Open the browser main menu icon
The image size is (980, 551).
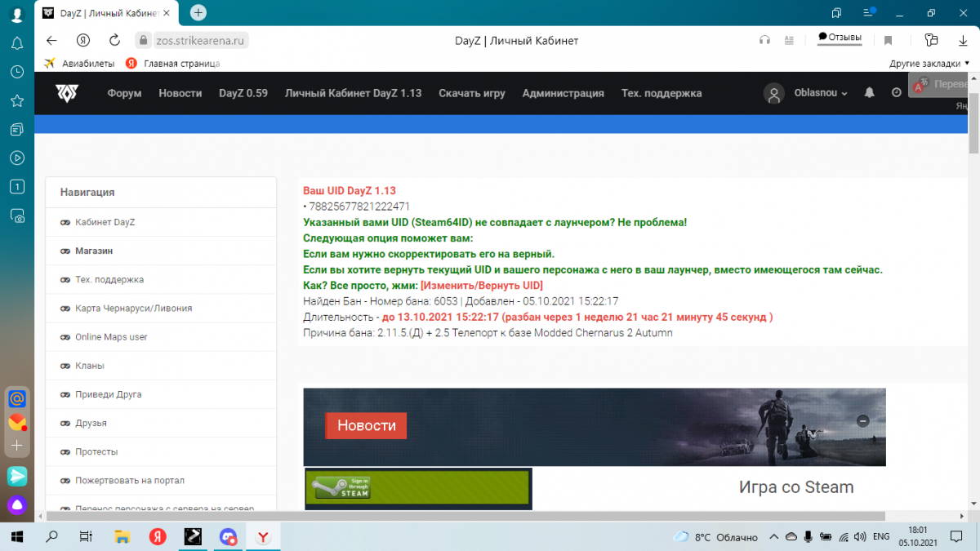coord(869,13)
